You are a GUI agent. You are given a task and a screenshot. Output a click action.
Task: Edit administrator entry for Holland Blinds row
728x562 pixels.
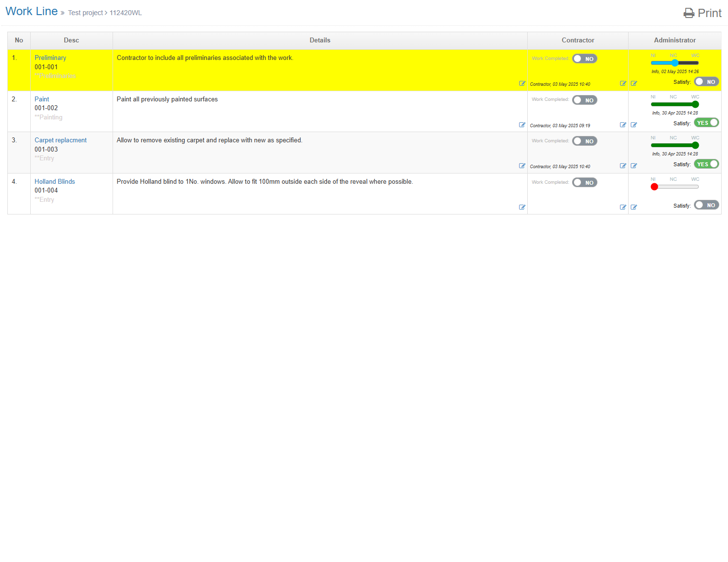633,208
